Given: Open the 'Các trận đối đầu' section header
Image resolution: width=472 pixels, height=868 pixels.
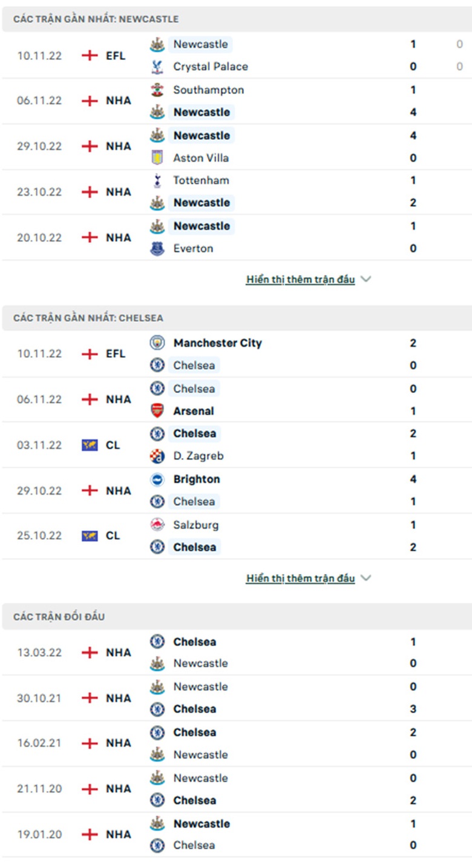Looking at the screenshot, I should click(x=59, y=617).
